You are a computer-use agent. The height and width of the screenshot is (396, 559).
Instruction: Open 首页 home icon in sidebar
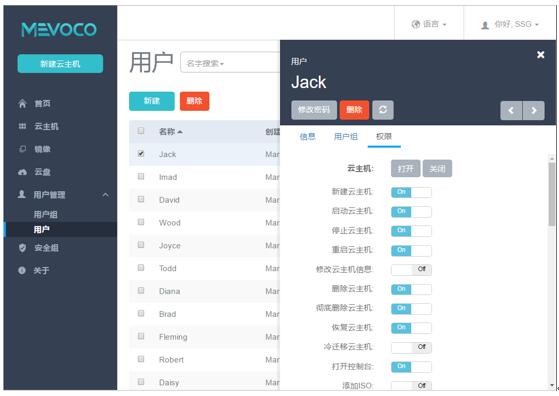click(x=22, y=104)
